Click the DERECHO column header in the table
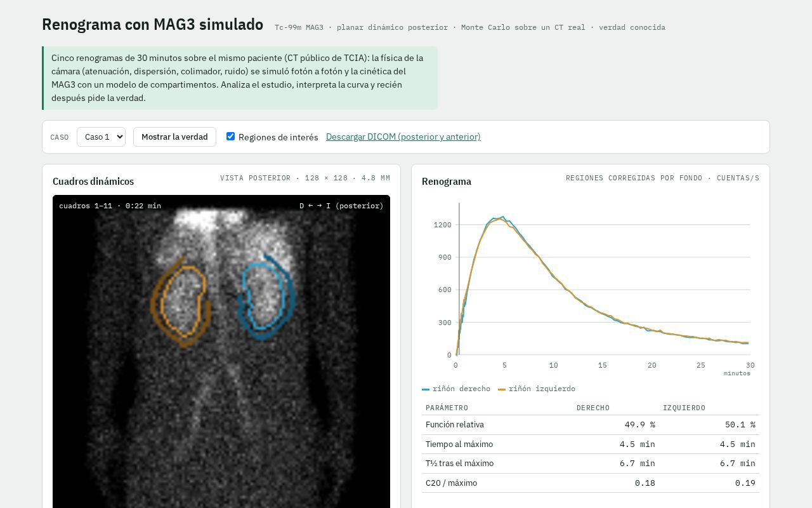Screen dimensions: 812x508 593,408
